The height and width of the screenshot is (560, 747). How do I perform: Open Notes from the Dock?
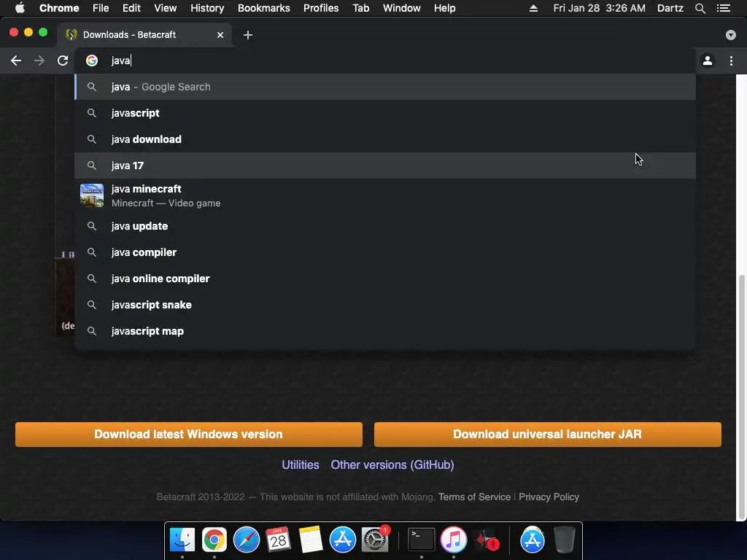point(311,540)
